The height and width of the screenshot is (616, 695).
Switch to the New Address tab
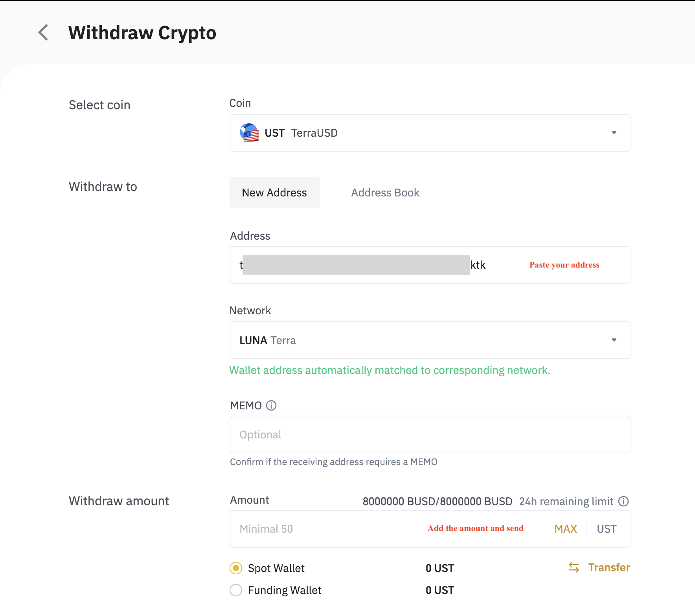(x=274, y=192)
